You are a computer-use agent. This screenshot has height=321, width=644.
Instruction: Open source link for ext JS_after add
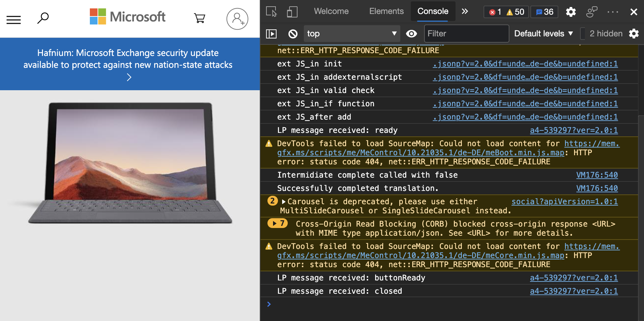point(525,117)
